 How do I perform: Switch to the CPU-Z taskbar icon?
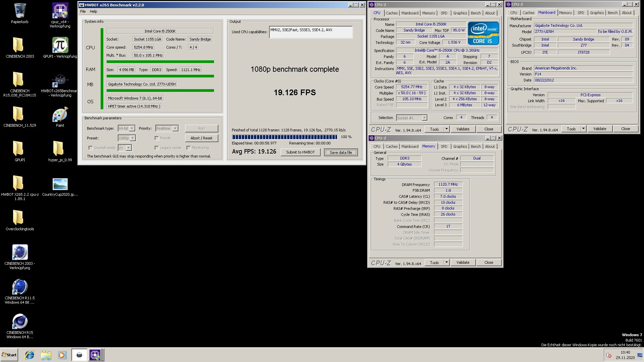click(95, 355)
